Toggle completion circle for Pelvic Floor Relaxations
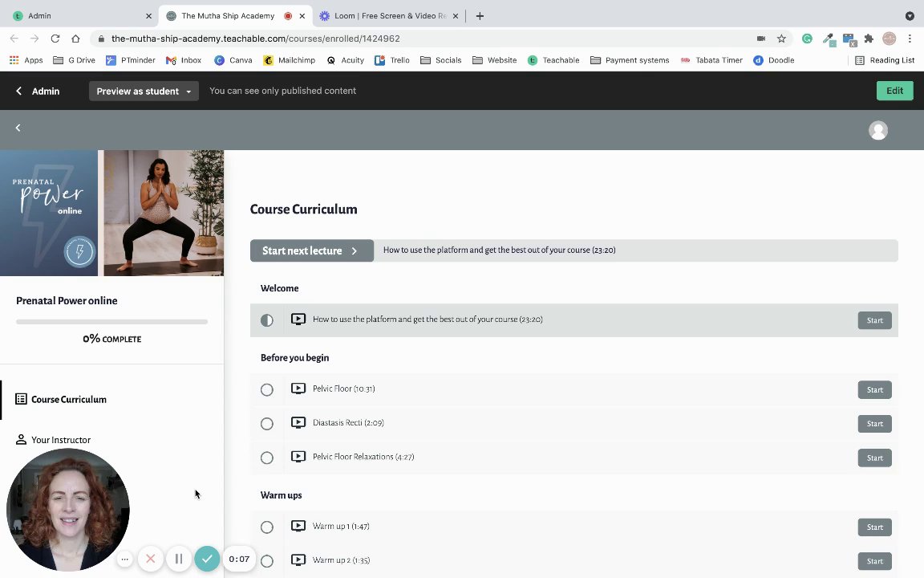Viewport: 924px width, 578px height. (x=267, y=458)
